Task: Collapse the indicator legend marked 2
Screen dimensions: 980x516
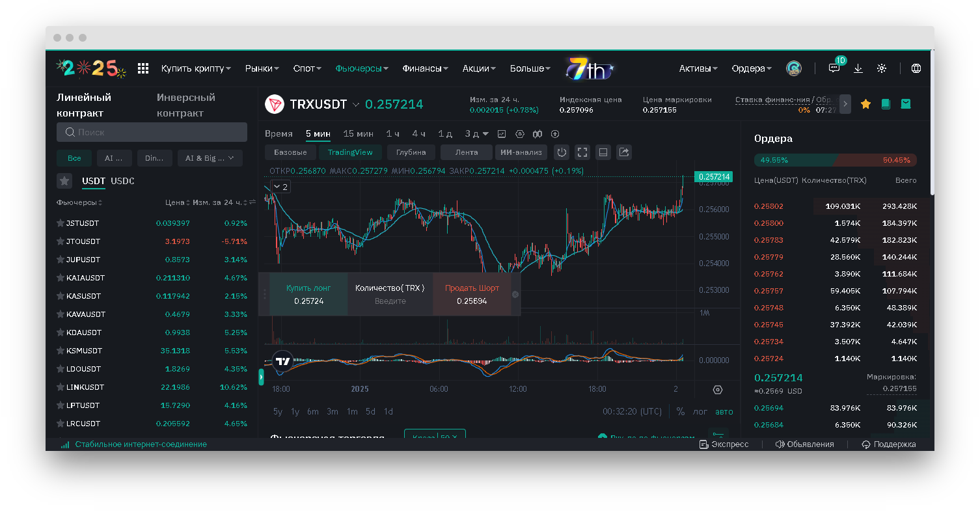Action: pyautogui.click(x=280, y=187)
